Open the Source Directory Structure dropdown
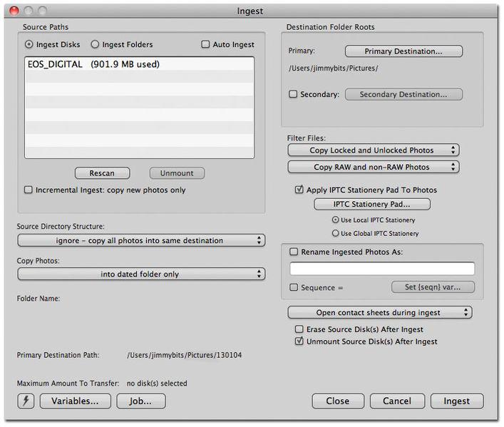This screenshot has width=504, height=427. 141,240
